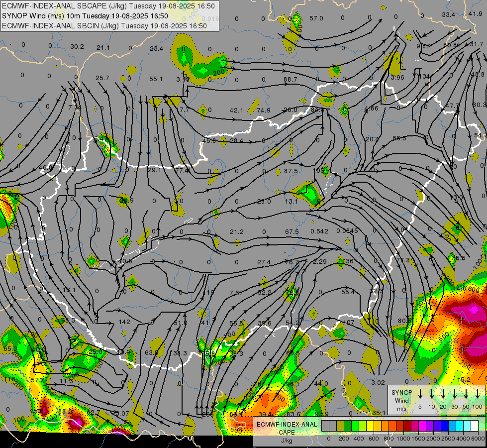Pick the dark green 200 CAPE swatch
487x448 pixels.
point(348,426)
